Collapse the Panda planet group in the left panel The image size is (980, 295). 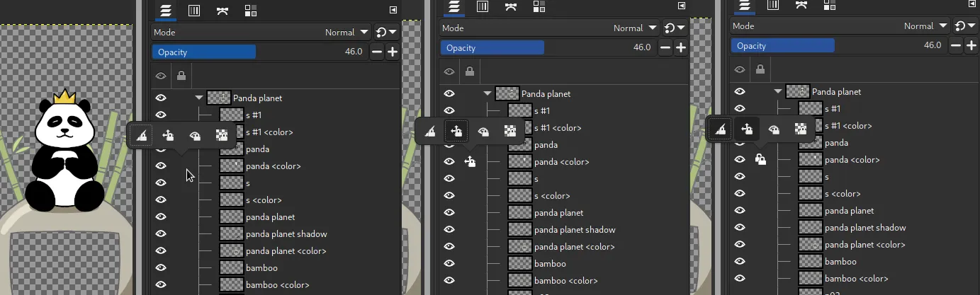tap(198, 98)
